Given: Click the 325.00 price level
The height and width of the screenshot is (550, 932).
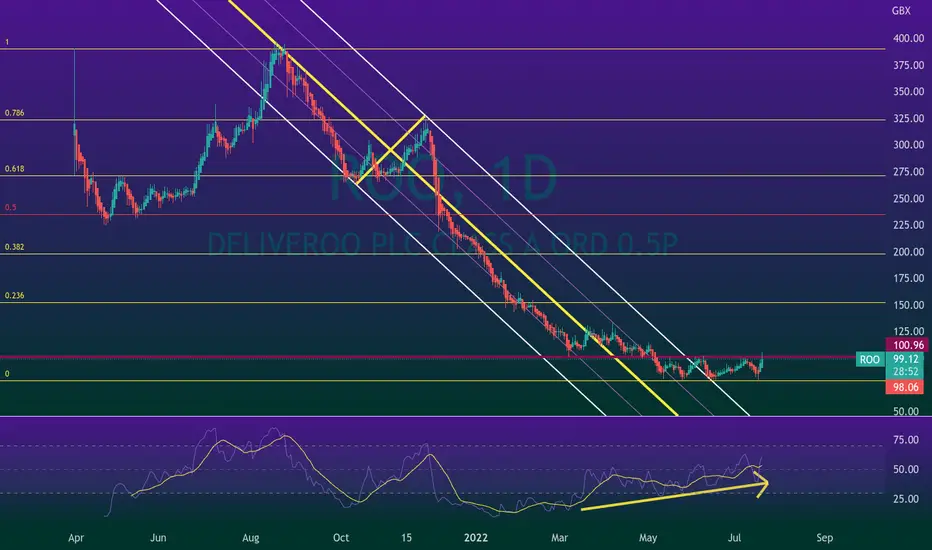Looking at the screenshot, I should pos(909,118).
